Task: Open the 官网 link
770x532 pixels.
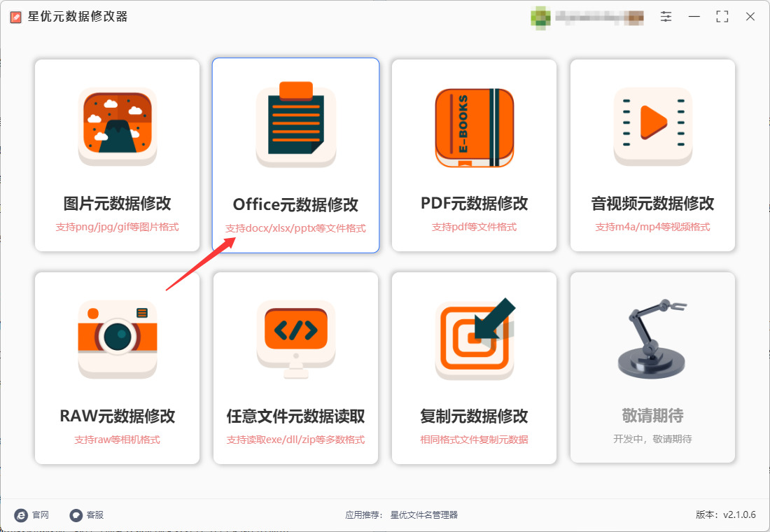Action: pos(41,514)
